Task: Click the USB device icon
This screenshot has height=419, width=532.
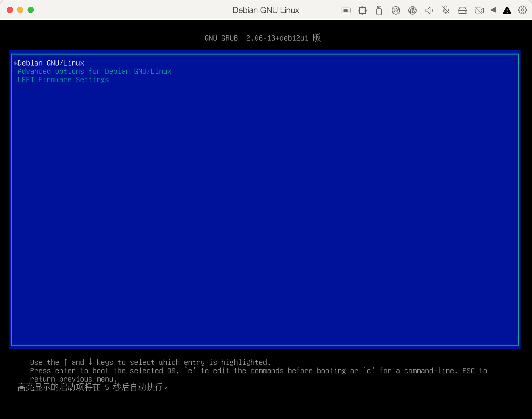Action: click(379, 10)
